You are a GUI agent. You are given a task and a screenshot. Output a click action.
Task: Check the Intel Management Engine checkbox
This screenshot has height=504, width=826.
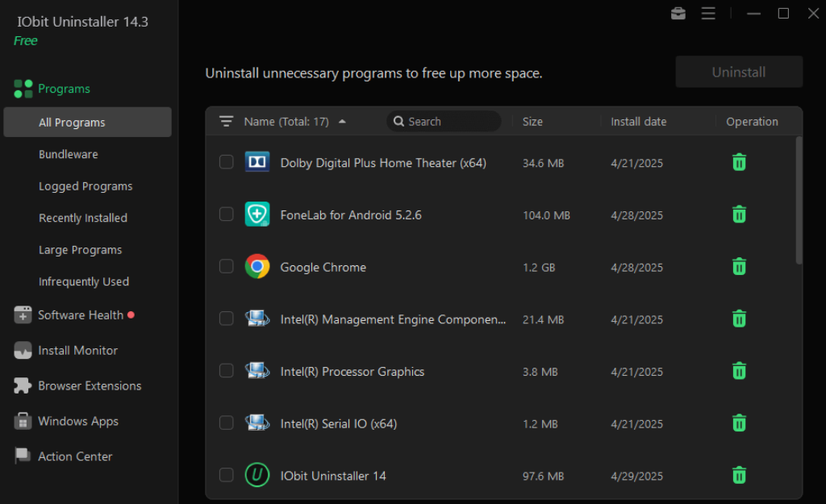[227, 319]
